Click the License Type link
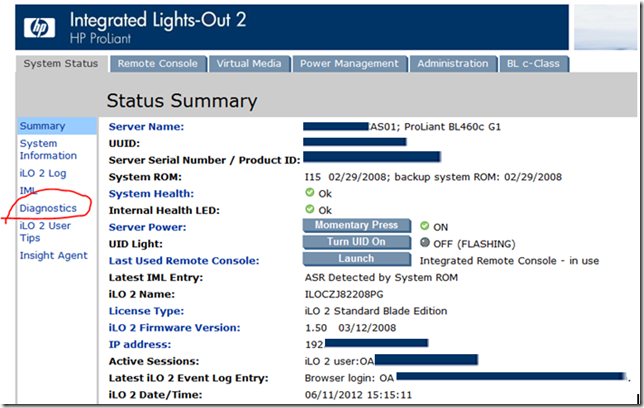644x408 pixels. click(146, 311)
